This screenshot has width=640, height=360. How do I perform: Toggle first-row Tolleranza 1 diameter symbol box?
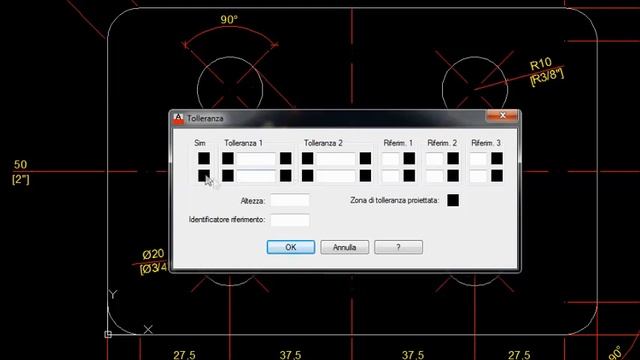coord(228,158)
